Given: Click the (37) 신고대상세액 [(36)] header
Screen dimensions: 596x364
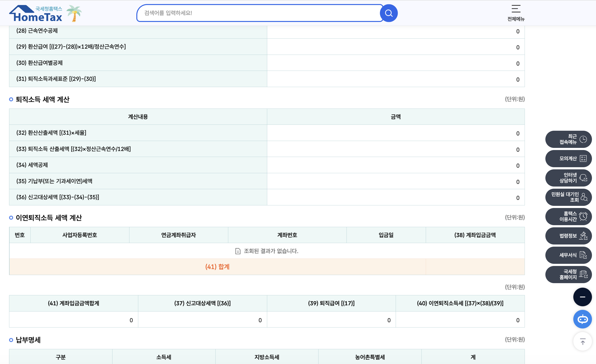Looking at the screenshot, I should pos(202,303).
